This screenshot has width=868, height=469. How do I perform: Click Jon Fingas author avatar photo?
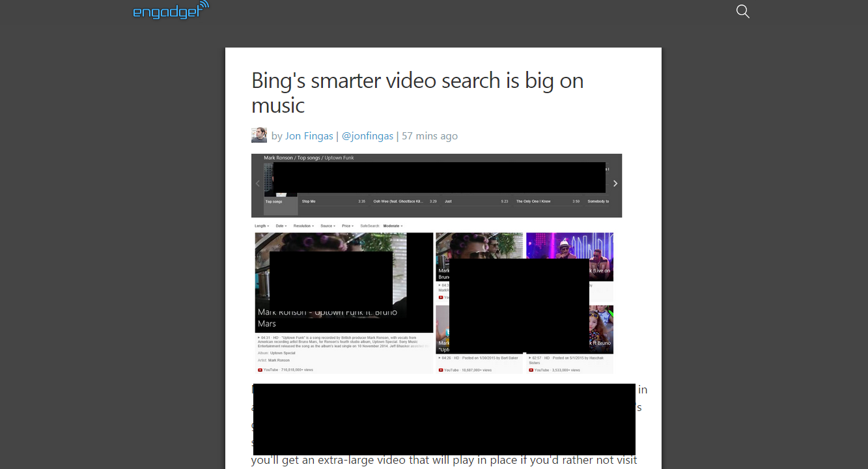click(x=259, y=135)
